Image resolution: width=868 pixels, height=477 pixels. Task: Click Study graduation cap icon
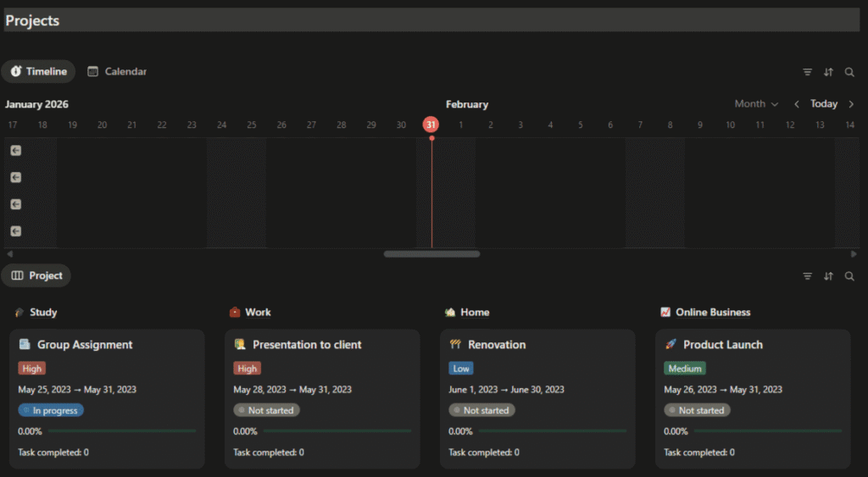19,312
